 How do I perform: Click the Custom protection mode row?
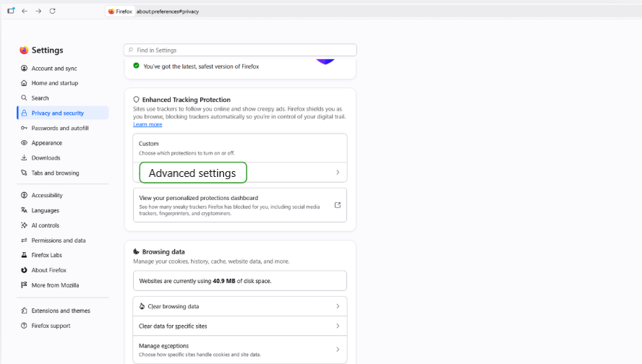click(240, 148)
